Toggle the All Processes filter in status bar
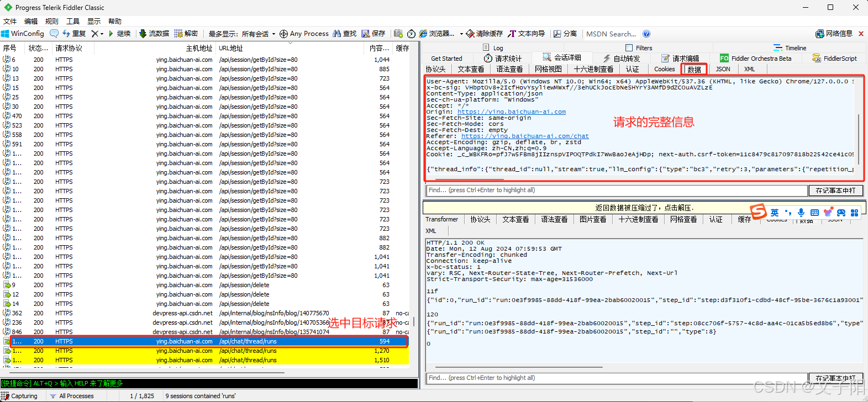 (72, 396)
